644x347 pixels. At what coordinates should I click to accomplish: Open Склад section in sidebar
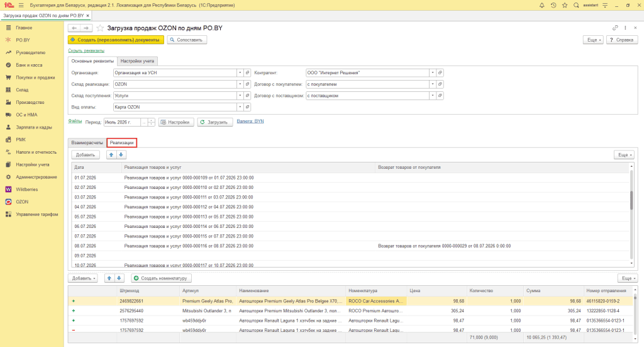pyautogui.click(x=22, y=89)
